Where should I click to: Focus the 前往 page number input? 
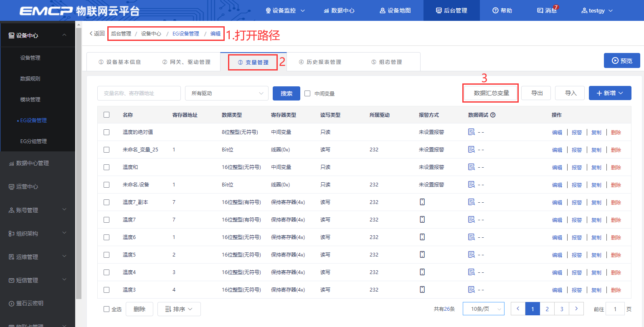click(615, 309)
